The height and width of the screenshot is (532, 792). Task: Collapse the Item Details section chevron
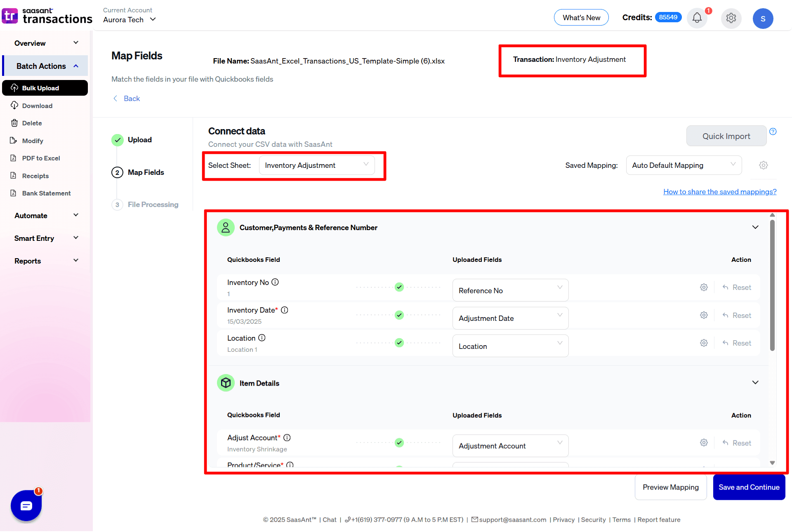point(755,383)
